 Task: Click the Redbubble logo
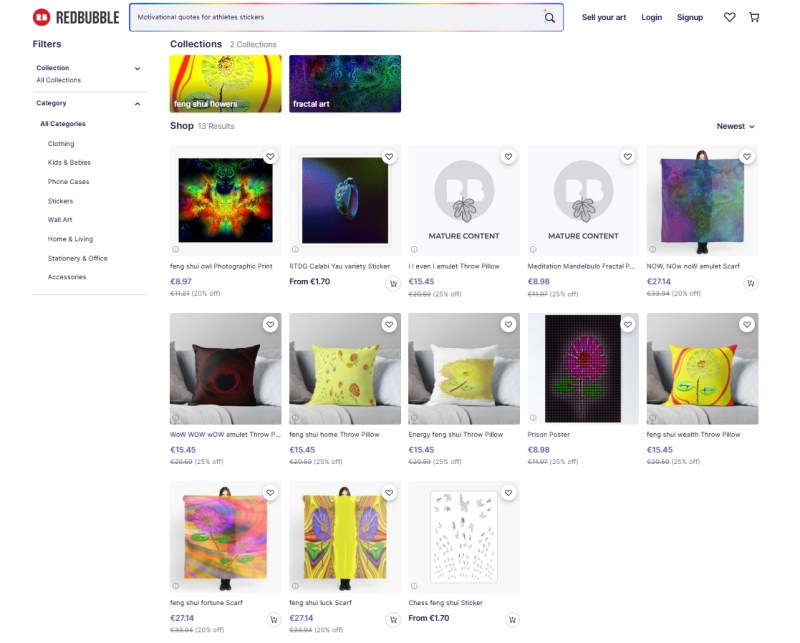tap(75, 17)
